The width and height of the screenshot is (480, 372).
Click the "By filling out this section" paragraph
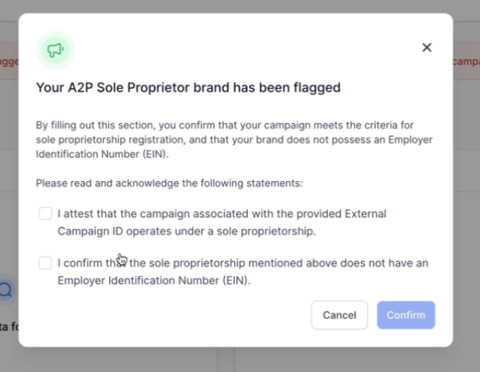click(234, 140)
